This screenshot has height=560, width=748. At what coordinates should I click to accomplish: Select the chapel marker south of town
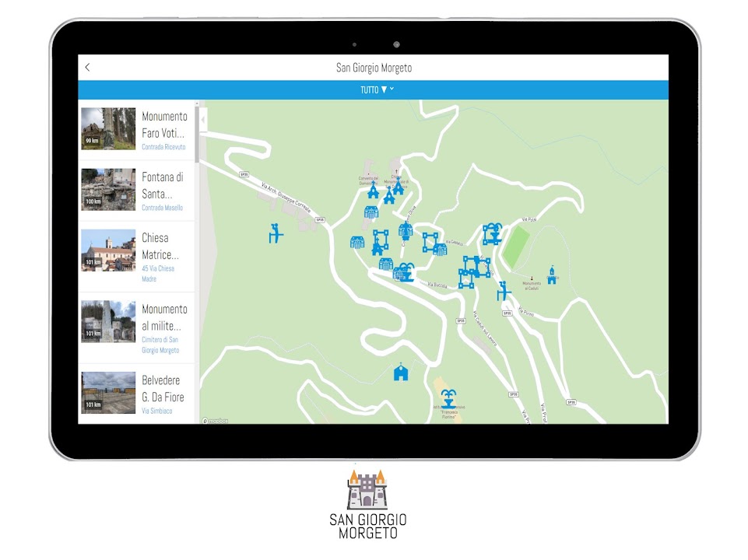pyautogui.click(x=401, y=372)
